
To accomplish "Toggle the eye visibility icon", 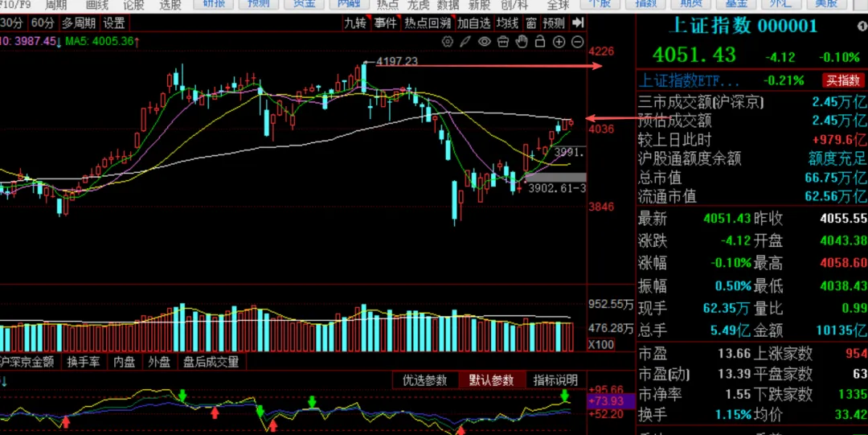I will 485,42.
